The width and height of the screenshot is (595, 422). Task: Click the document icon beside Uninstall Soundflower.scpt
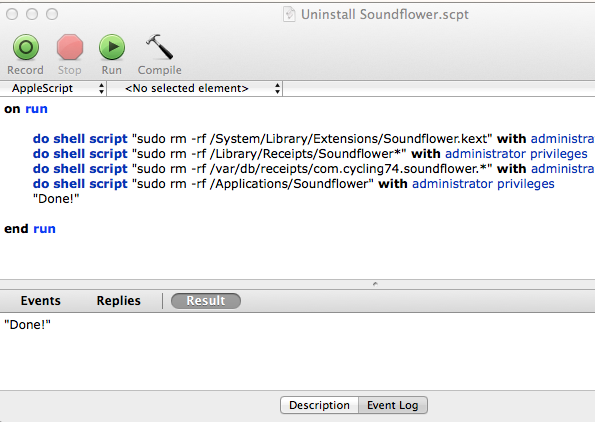point(289,14)
